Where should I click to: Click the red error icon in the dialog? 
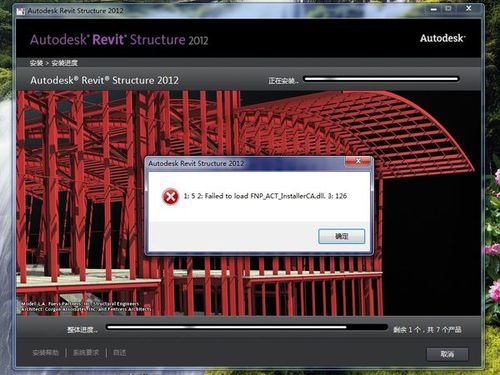170,196
